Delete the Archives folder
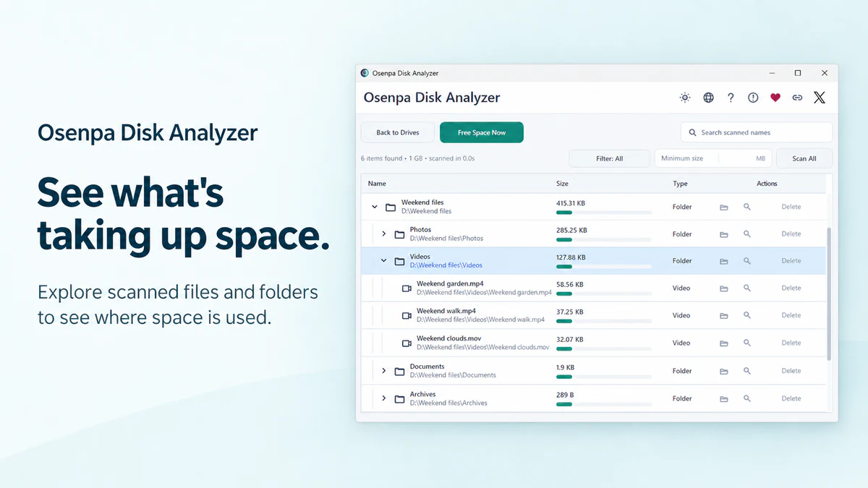Viewport: 868px width, 488px height. [791, 398]
